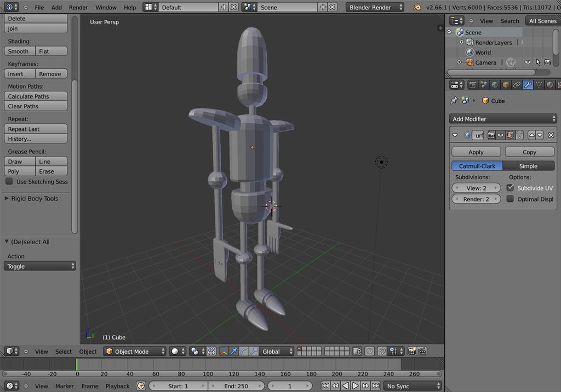Enable Use Sketching Sessions checkbox

(9, 181)
